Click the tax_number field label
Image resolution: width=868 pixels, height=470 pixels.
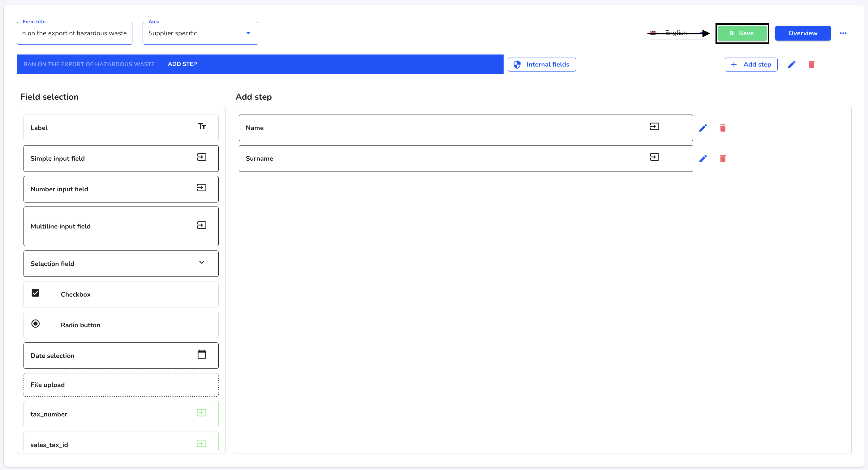pos(49,414)
